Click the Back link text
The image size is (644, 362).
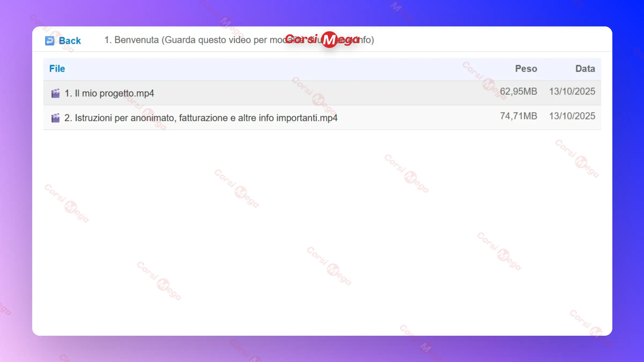coord(70,41)
